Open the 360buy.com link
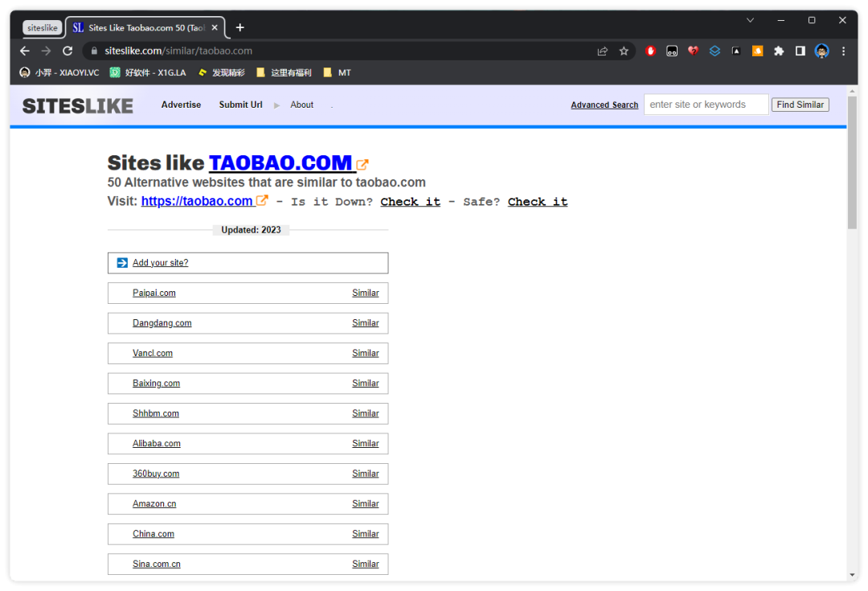This screenshot has width=868, height=591. (x=156, y=474)
